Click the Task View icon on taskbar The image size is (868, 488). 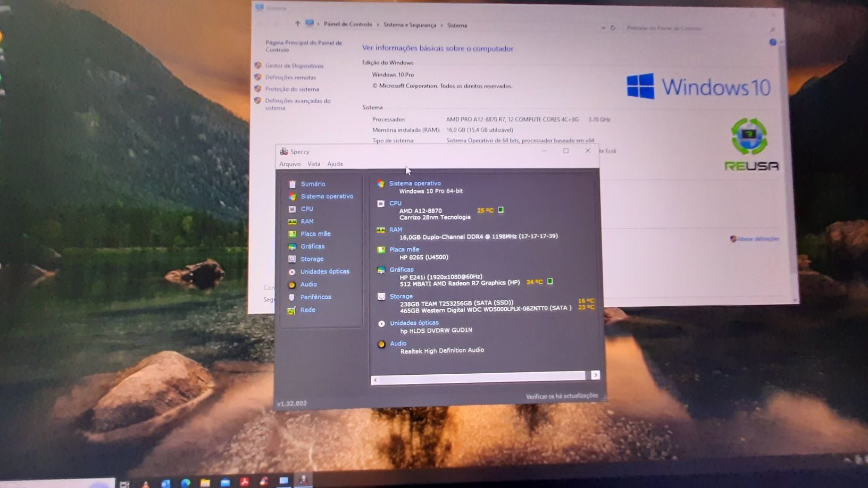(x=124, y=484)
